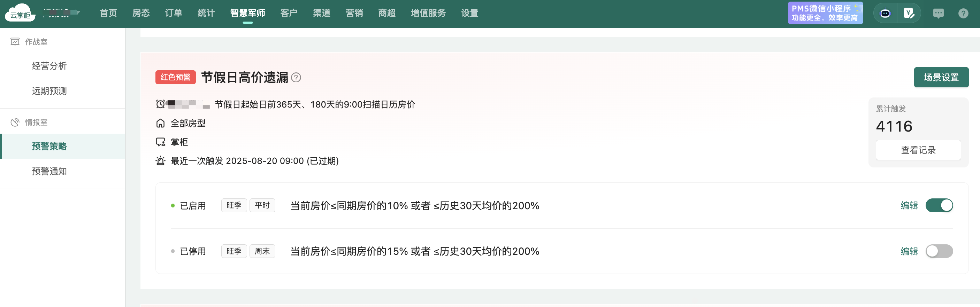Image resolution: width=980 pixels, height=307 pixels.
Task: Open the 增值服务 menu
Action: [428, 13]
